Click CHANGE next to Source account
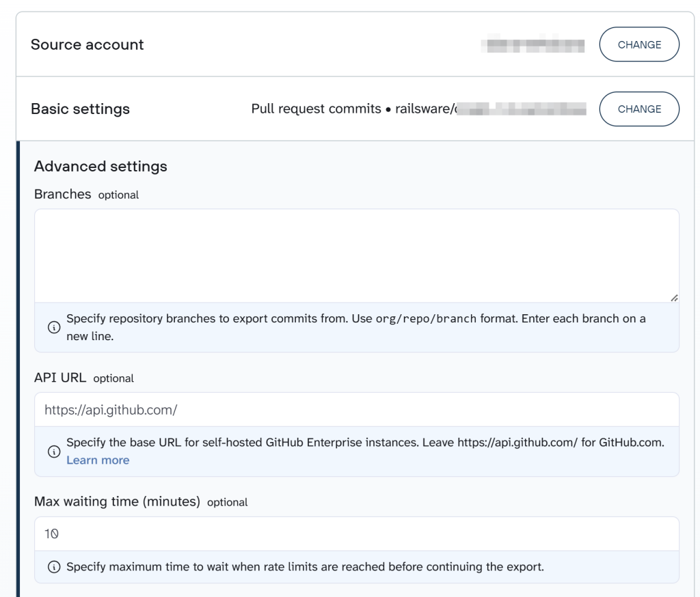 [639, 44]
